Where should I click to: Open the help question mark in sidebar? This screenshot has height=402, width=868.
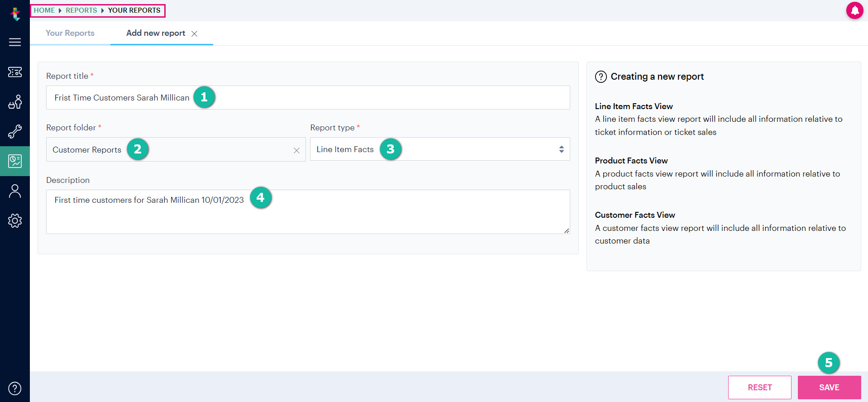click(x=15, y=388)
